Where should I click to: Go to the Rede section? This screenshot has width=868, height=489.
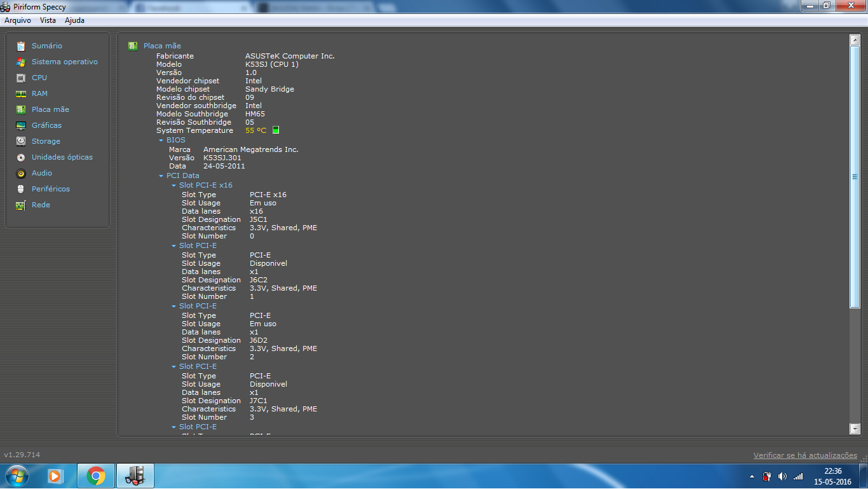tap(41, 205)
